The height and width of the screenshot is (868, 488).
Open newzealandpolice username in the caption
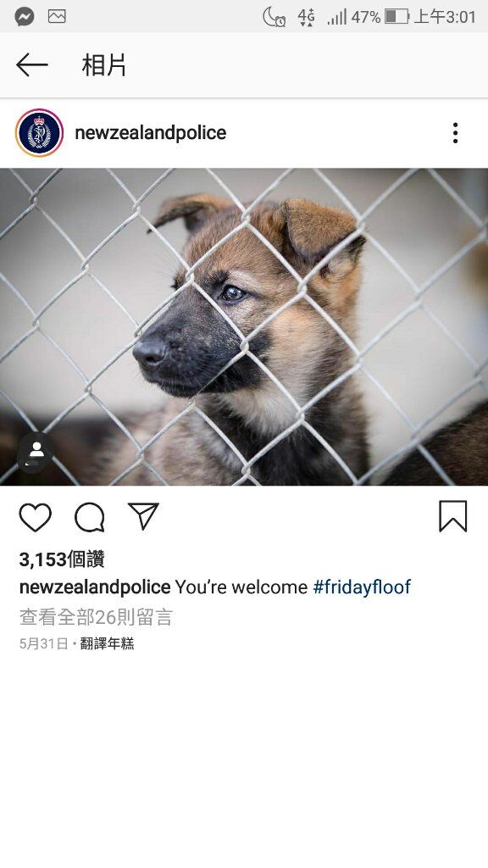click(x=95, y=587)
